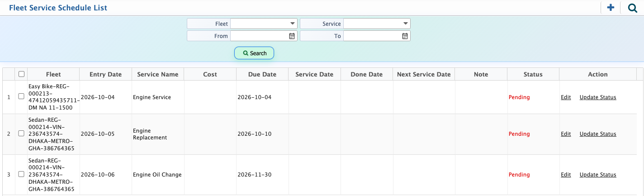Viewport: 644px width, 196px height.
Task: Open the From date calendar icon
Action: tap(292, 36)
